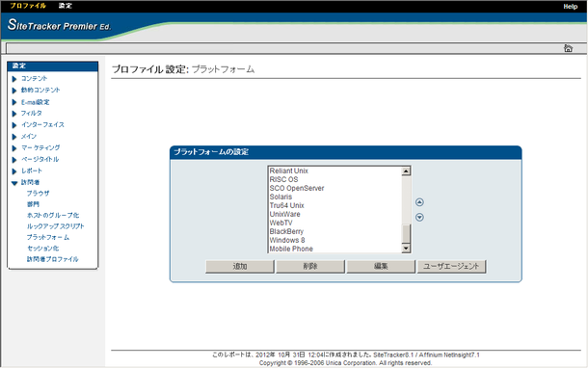Move selected platform down with arrow icon
The width and height of the screenshot is (588, 368).
[x=419, y=218]
